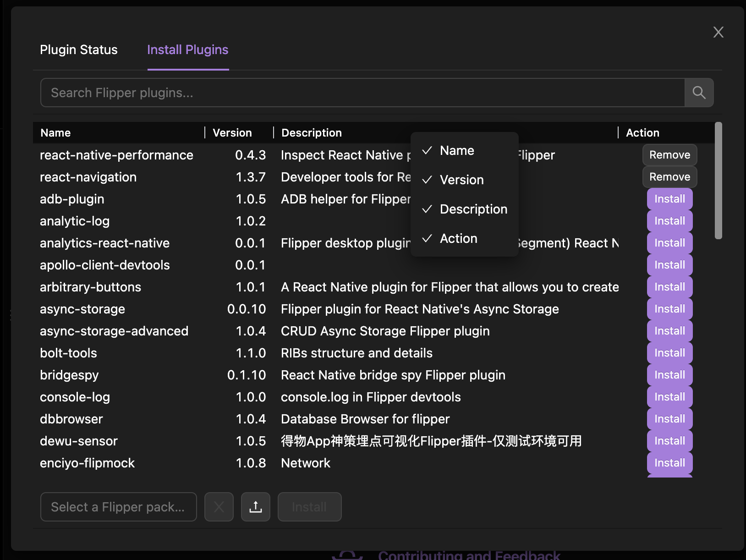Select the adb-plugin name cell

(x=72, y=199)
